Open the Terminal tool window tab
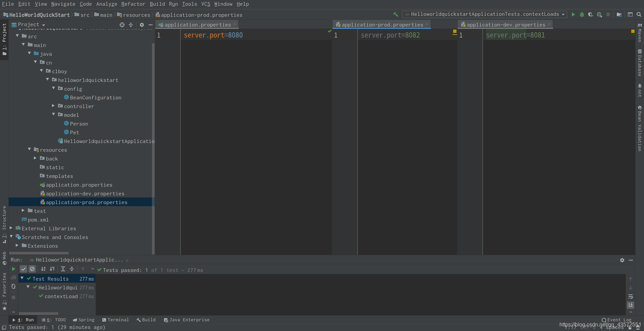The width and height of the screenshot is (644, 331). pyautogui.click(x=116, y=320)
